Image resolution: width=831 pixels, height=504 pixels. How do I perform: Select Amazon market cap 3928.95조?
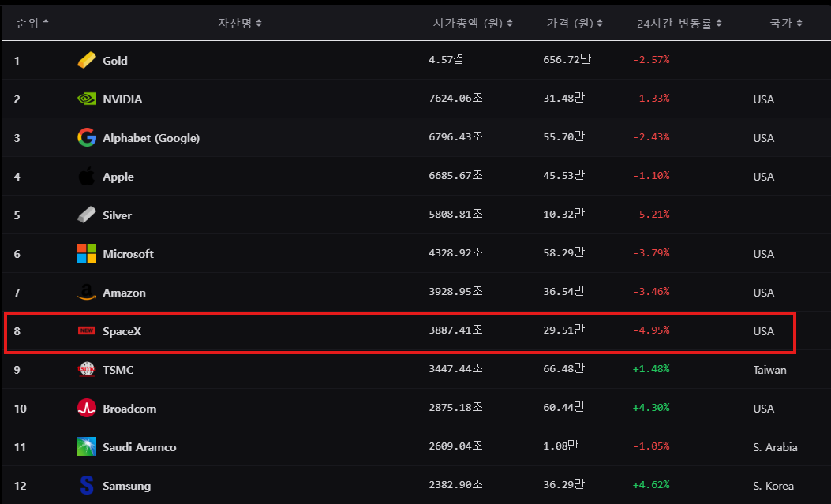point(456,291)
